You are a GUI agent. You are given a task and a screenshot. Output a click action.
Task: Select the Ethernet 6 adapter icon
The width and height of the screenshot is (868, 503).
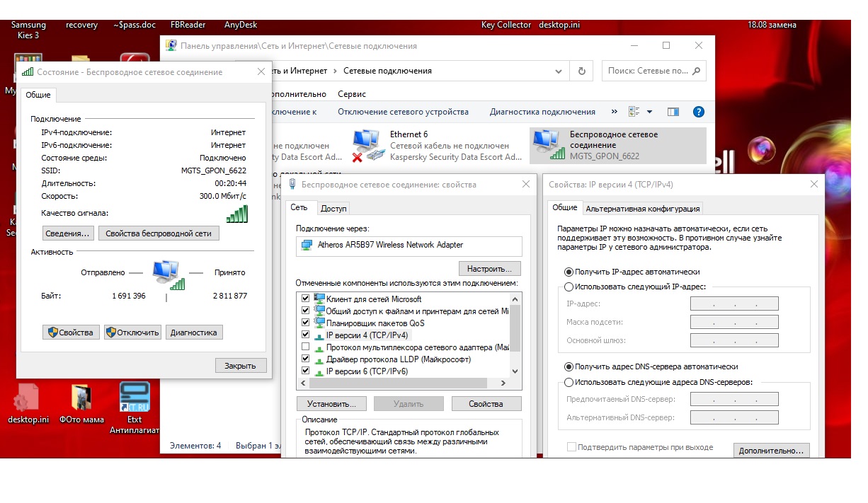(x=367, y=145)
